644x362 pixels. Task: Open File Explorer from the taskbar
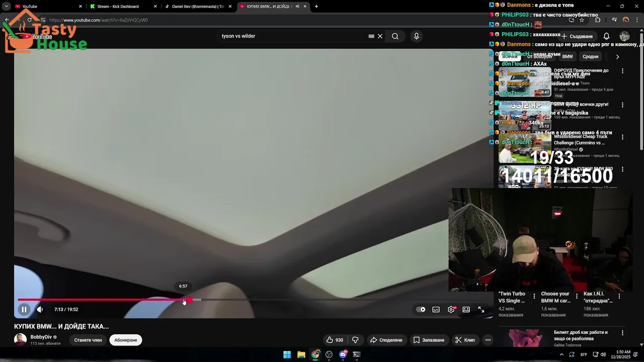tap(301, 354)
